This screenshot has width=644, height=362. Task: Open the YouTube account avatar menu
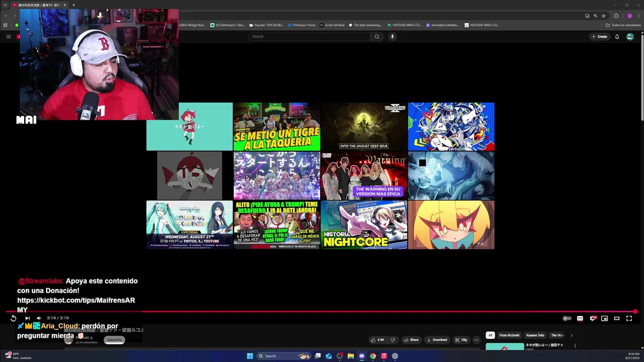(630, 37)
